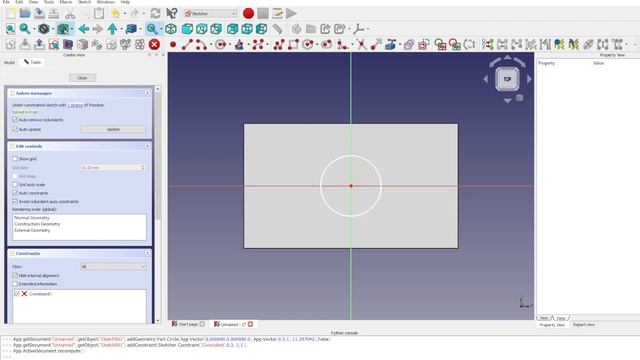This screenshot has width=640, height=360.
Task: Uncheck the Constraint1 list item checkbox
Action: (x=17, y=294)
